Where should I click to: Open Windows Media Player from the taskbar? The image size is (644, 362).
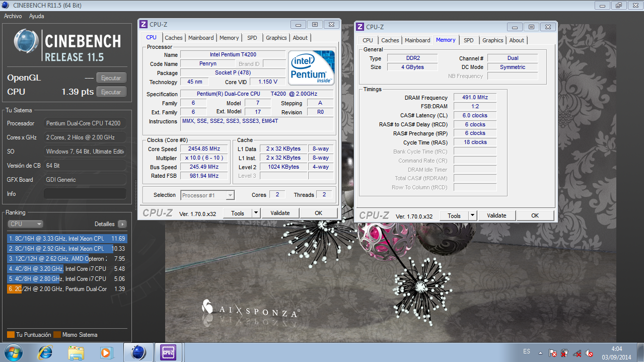(107, 352)
